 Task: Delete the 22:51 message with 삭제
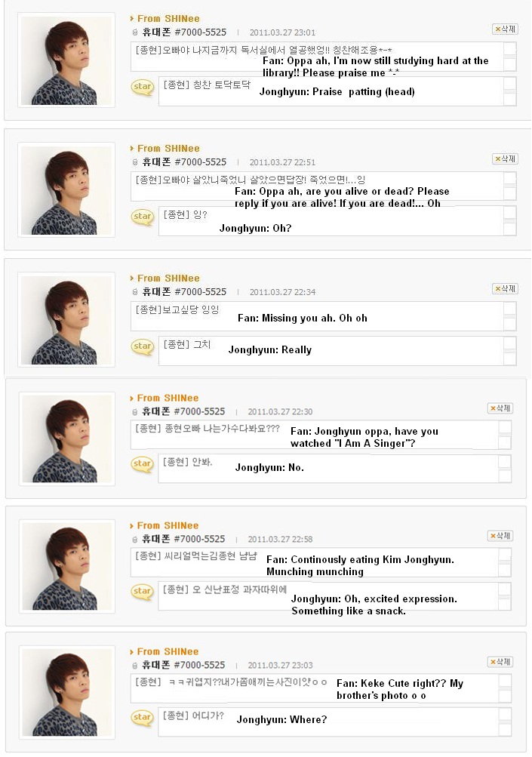click(505, 158)
